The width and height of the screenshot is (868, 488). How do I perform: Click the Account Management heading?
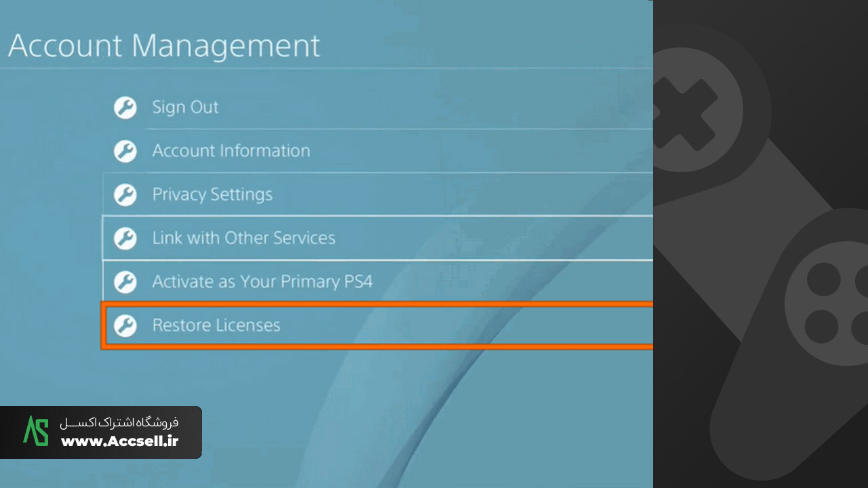pyautogui.click(x=163, y=46)
